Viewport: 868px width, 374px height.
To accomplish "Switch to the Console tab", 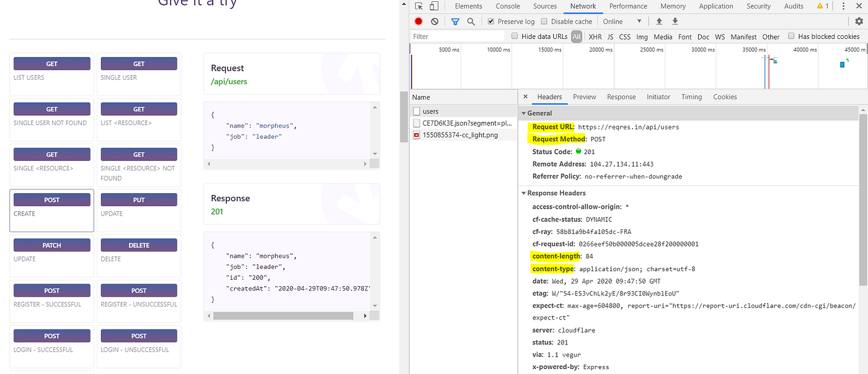I will (x=507, y=6).
